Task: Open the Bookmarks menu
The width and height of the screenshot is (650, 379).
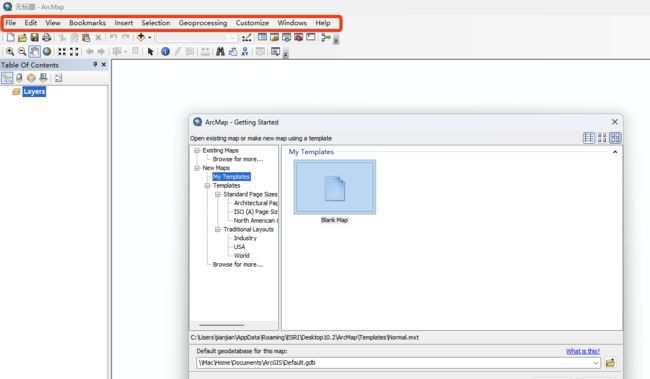Action: (x=87, y=23)
